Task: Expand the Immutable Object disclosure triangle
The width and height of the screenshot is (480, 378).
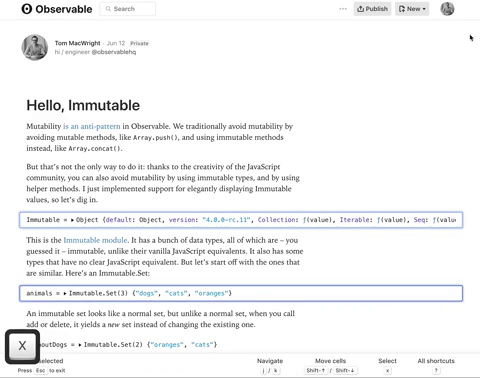Action: [x=72, y=220]
